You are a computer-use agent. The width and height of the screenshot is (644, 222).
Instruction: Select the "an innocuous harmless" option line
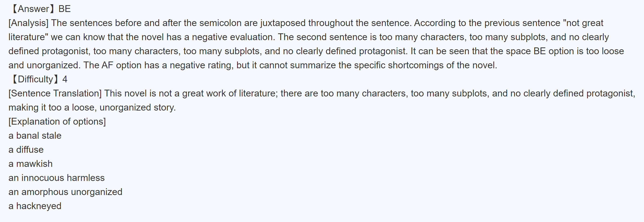(x=56, y=178)
